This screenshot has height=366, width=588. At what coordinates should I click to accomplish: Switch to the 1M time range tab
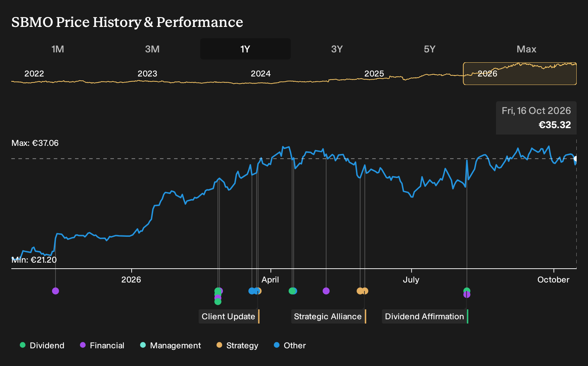pos(58,49)
